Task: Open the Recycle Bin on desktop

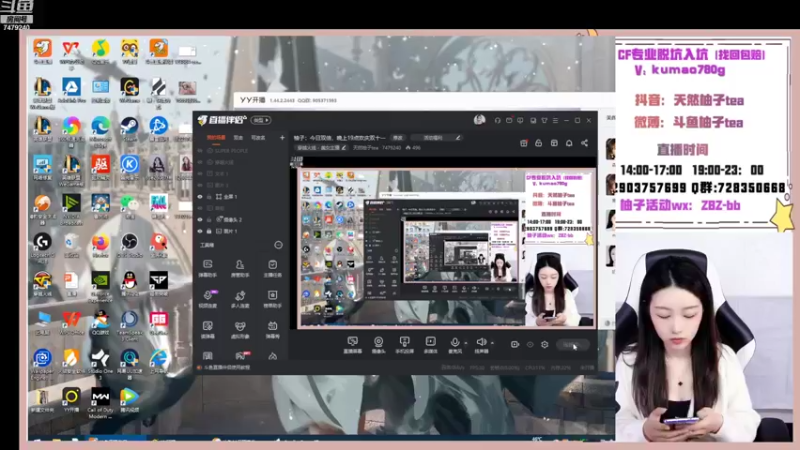Action: coord(71,244)
